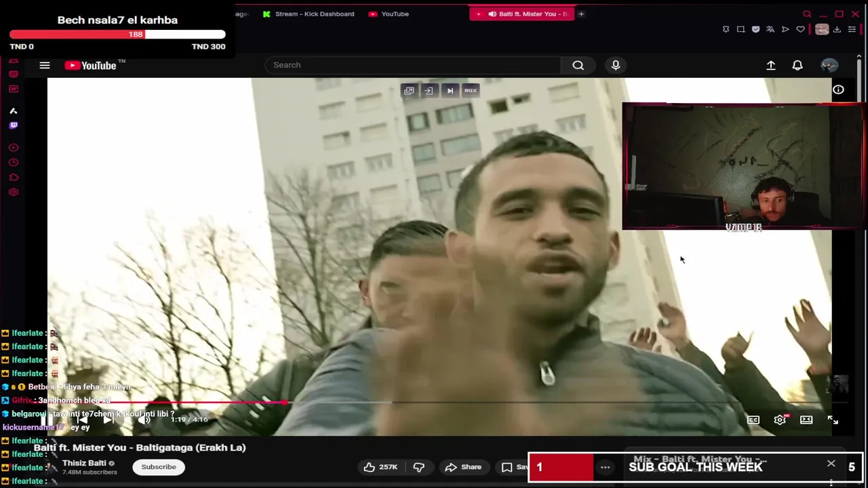Image resolution: width=868 pixels, height=488 pixels.
Task: Open the YouTube hamburger guide menu
Action: point(45,65)
